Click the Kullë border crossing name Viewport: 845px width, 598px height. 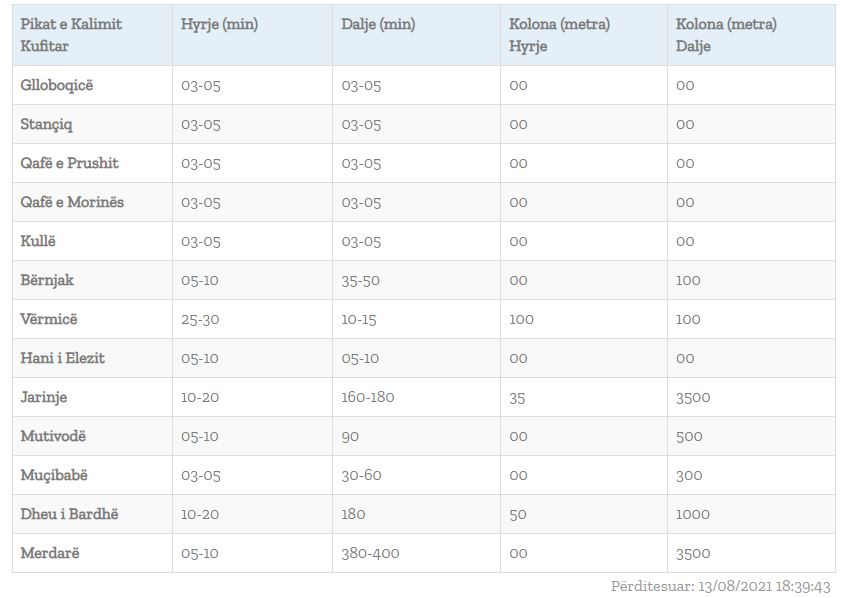click(40, 241)
